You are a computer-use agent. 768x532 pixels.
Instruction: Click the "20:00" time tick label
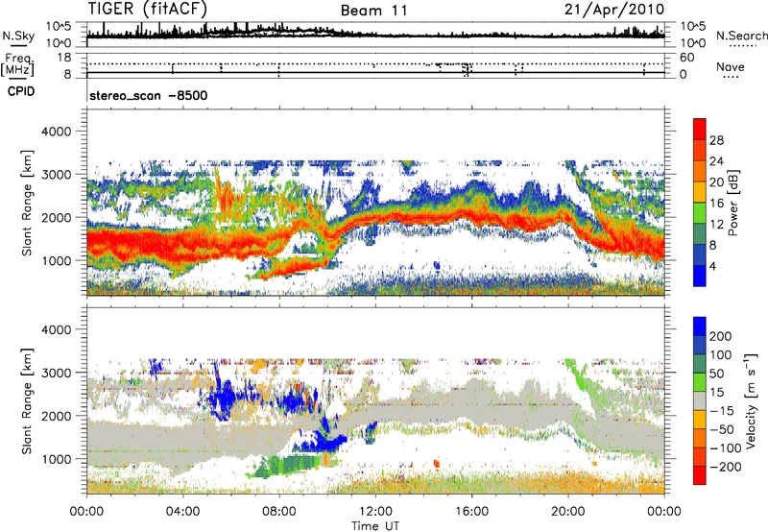click(x=567, y=512)
